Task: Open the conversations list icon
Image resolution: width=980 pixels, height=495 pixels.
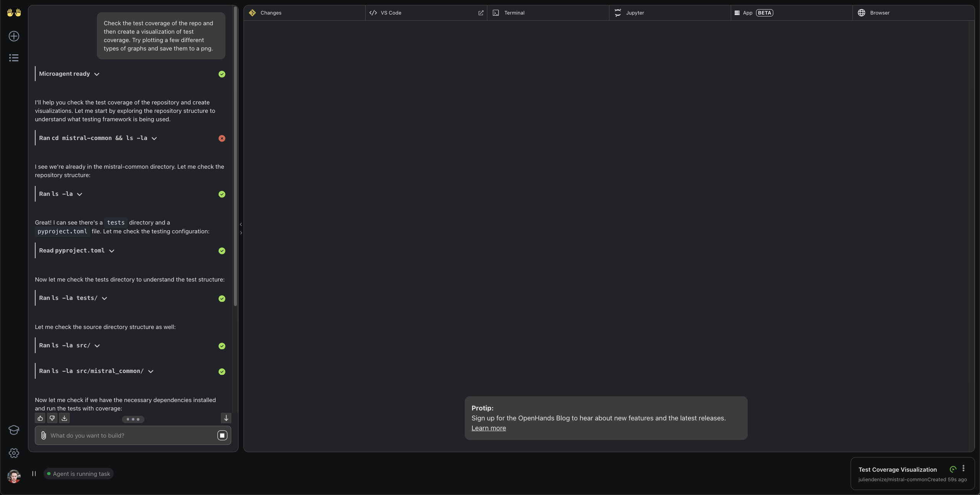Action: (x=14, y=58)
